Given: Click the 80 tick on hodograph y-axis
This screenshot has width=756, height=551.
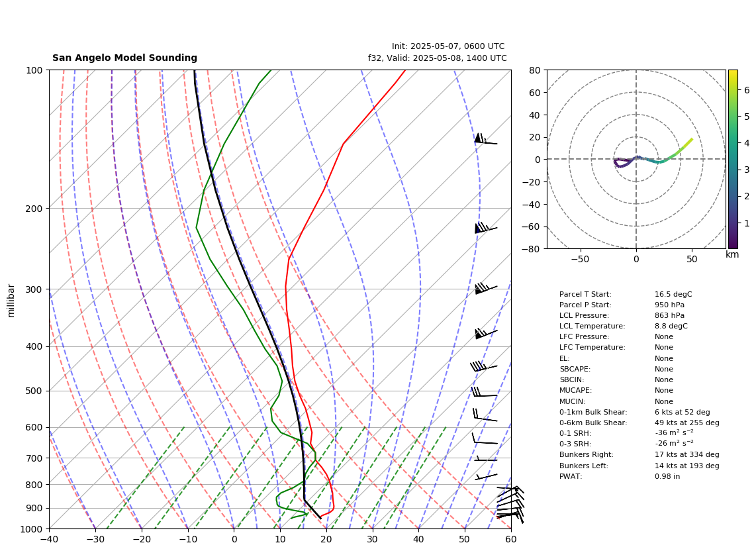Looking at the screenshot, I should click(535, 70).
